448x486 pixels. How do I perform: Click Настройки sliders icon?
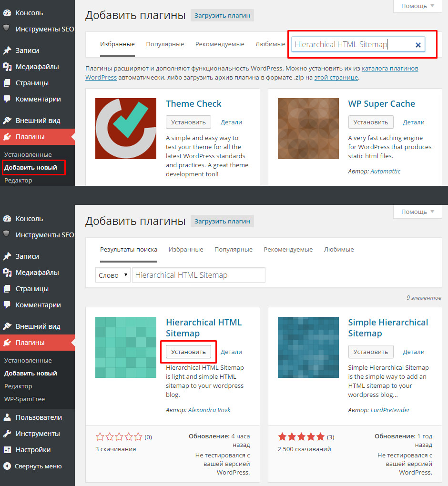(7, 449)
